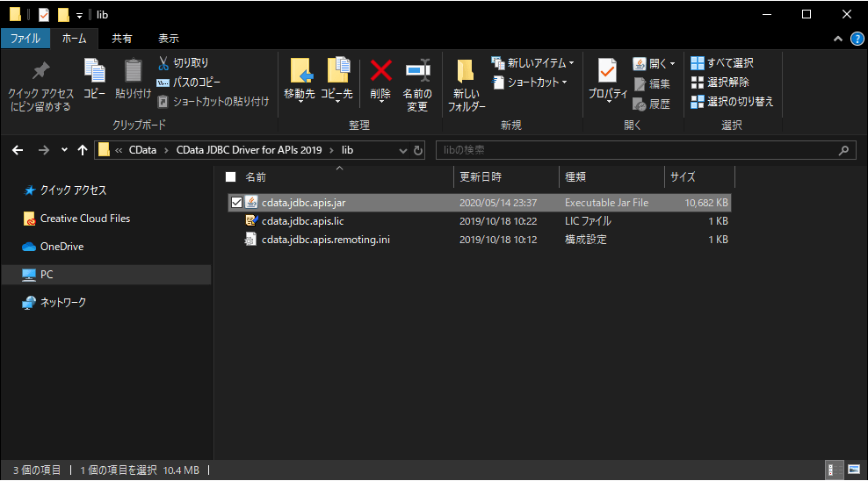
Task: Invert selection (選択の切り替え)
Action: (x=732, y=102)
